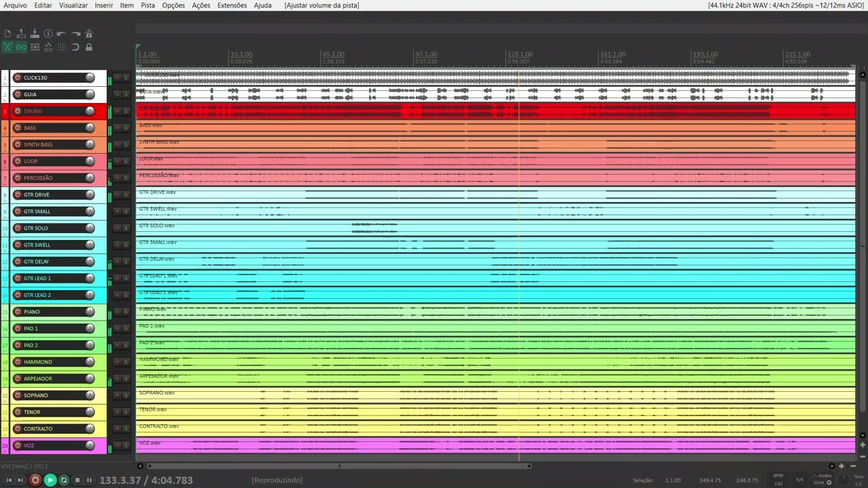The height and width of the screenshot is (488, 868).
Task: Click the Save Project download-arrow icon
Action: tap(35, 33)
